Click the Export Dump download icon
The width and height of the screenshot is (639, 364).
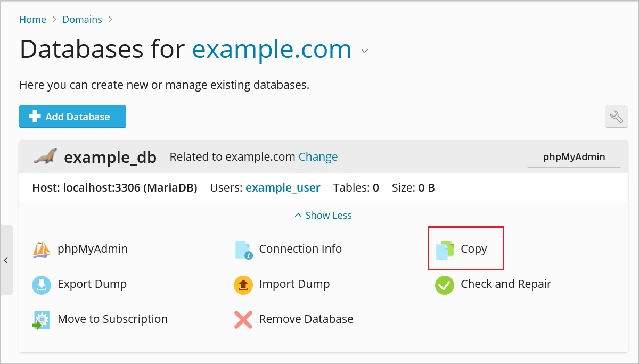[x=42, y=285]
